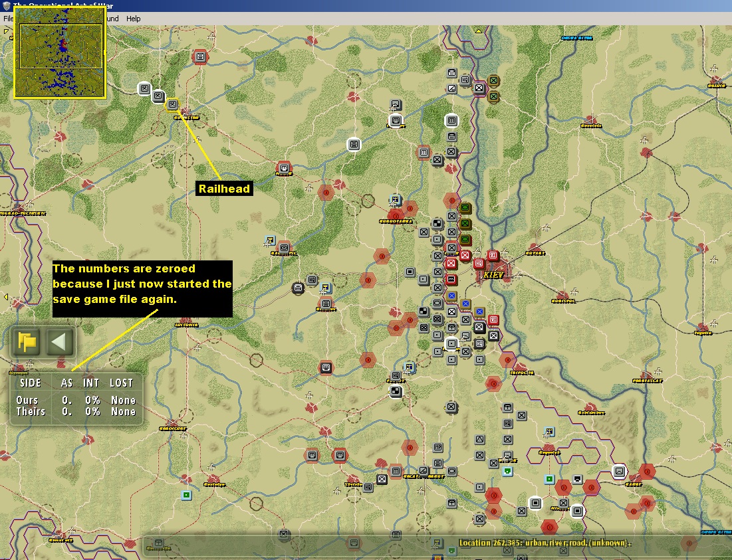The image size is (732, 560).
Task: Click the KIEV city label
Action: (x=493, y=274)
